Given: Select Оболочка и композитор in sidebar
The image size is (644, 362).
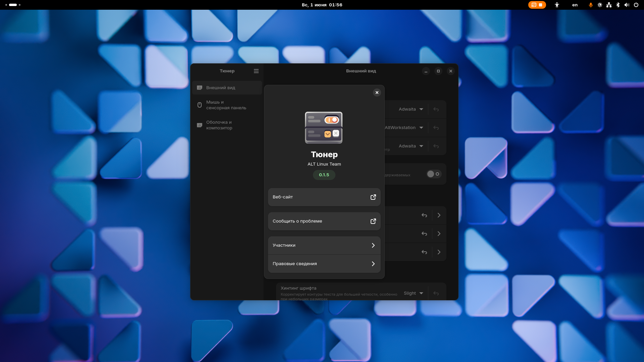Looking at the screenshot, I should (x=227, y=125).
